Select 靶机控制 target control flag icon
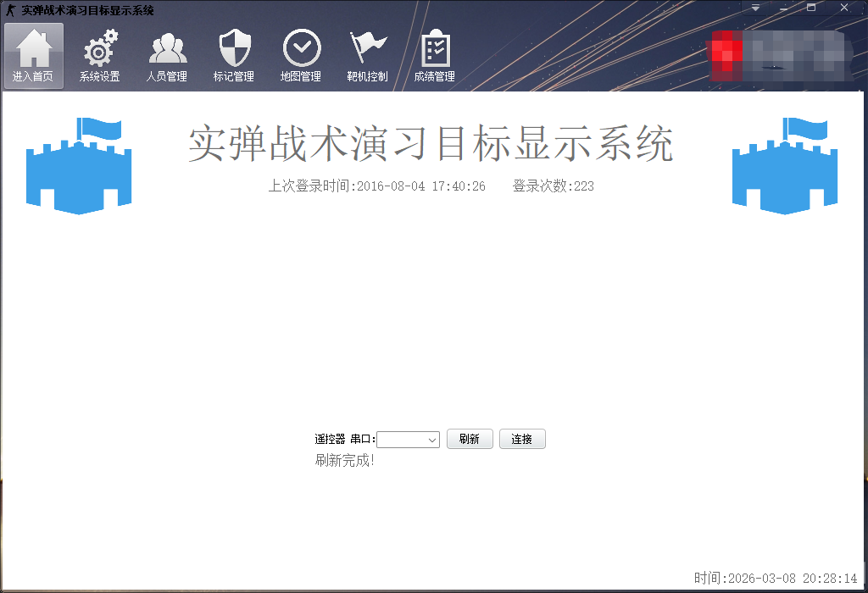This screenshot has height=593, width=868. 367,55
